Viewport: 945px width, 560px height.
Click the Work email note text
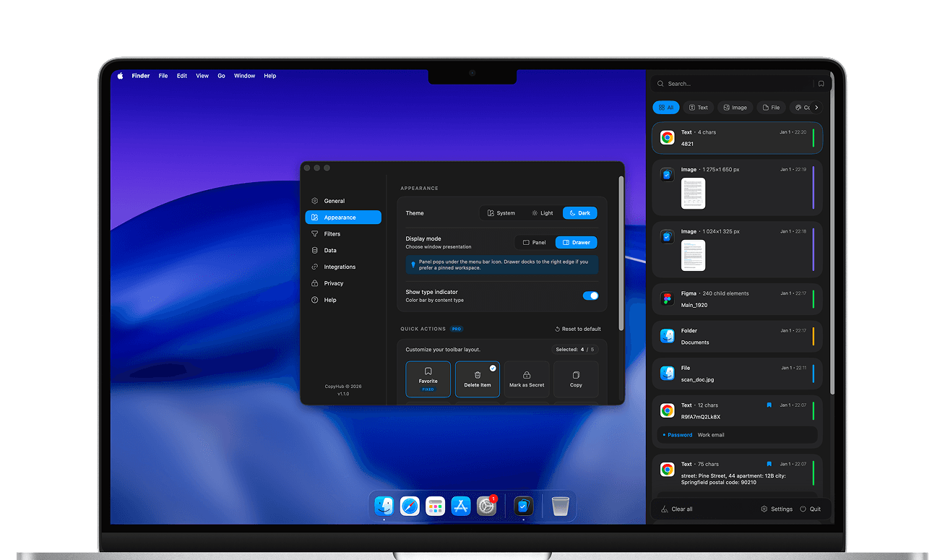pos(711,435)
